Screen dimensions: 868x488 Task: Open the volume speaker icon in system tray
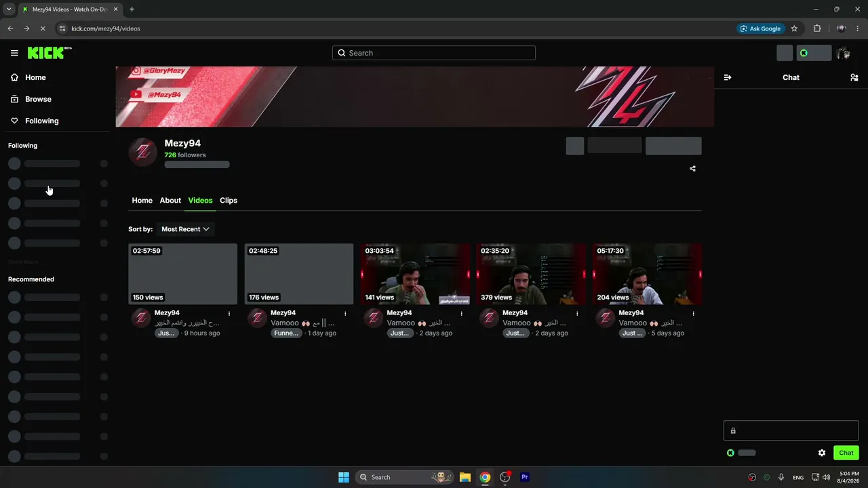click(x=826, y=477)
